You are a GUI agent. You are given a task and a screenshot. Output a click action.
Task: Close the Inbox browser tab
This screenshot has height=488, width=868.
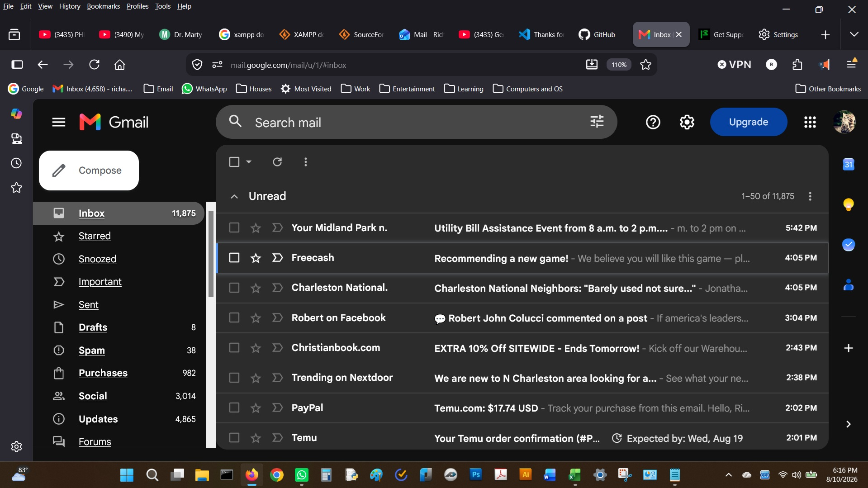[678, 34]
